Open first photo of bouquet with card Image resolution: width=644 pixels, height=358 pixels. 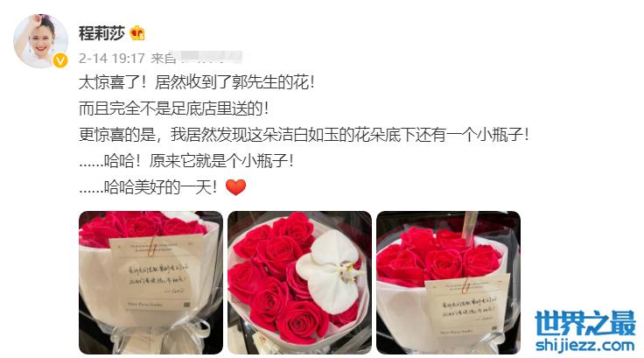(150, 283)
